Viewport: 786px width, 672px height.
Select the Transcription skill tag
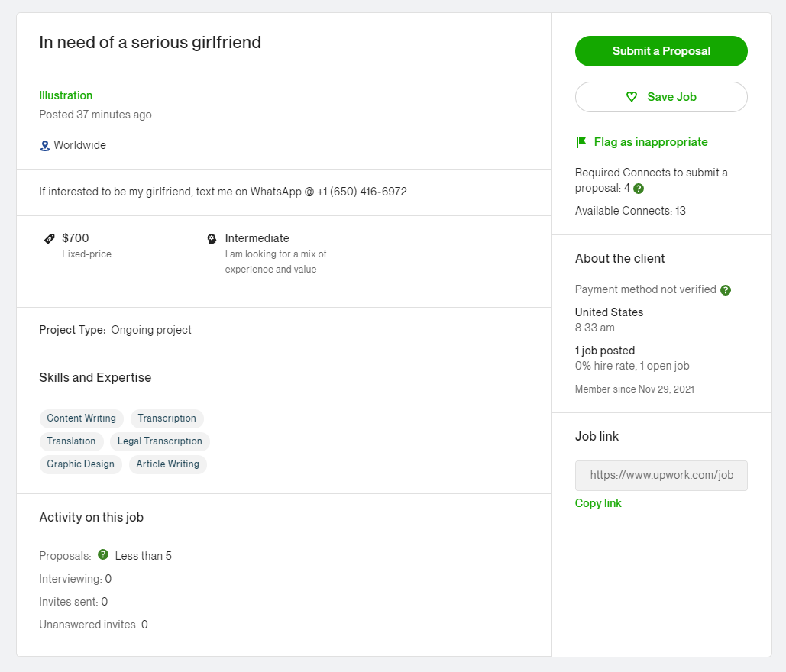tap(167, 418)
